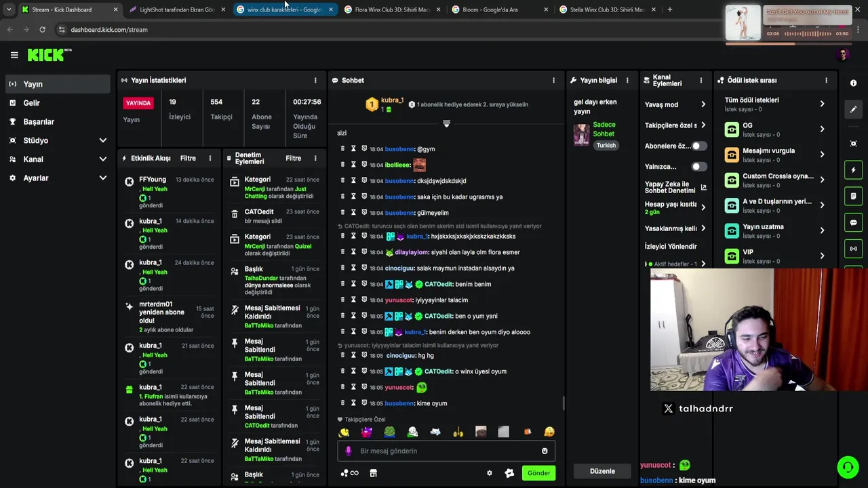868x488 pixels.
Task: Open AI chat moderation external link icon
Action: pos(703,188)
